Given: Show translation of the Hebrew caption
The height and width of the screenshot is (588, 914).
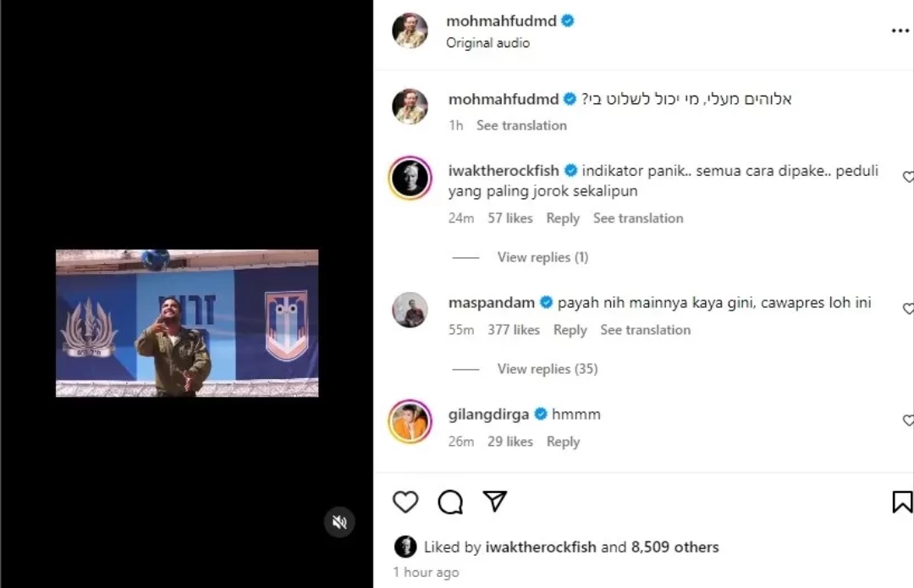Looking at the screenshot, I should point(521,124).
